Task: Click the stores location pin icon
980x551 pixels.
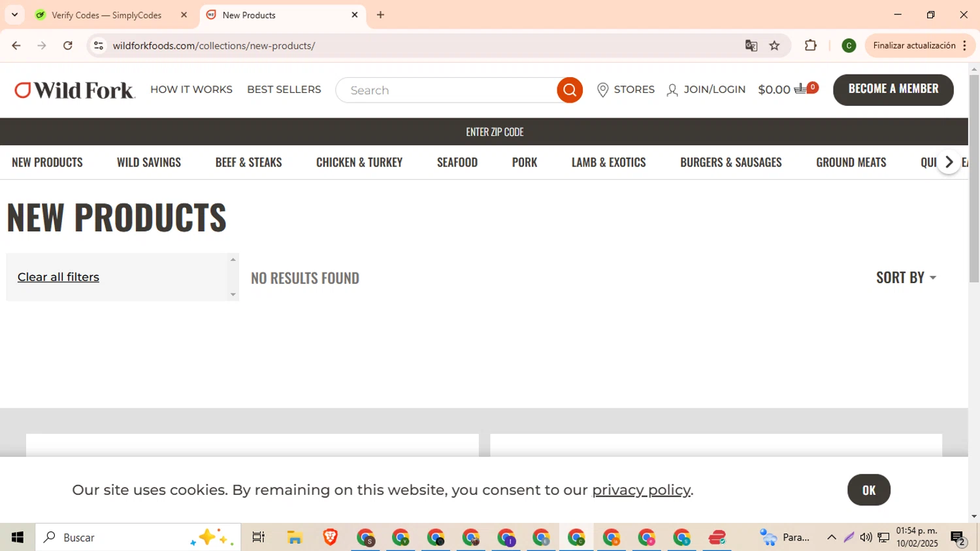Action: tap(603, 90)
